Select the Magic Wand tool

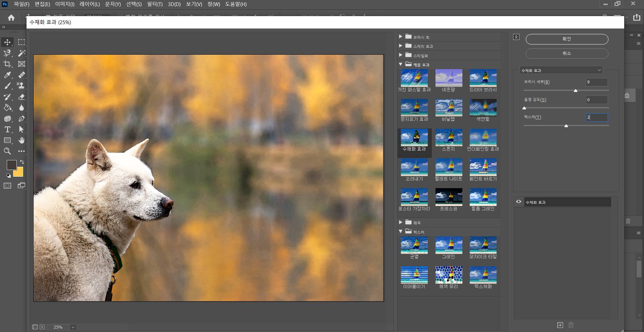[21, 53]
